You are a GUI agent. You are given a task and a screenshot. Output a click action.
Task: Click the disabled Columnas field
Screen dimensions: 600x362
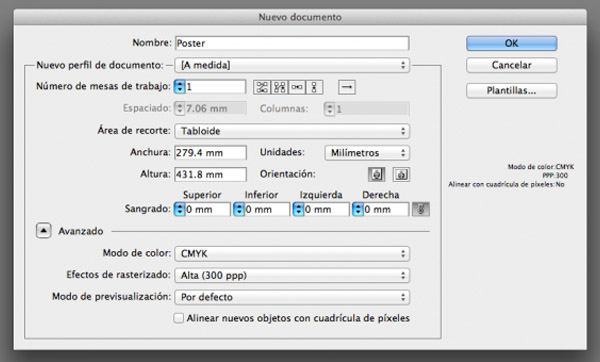tap(372, 109)
